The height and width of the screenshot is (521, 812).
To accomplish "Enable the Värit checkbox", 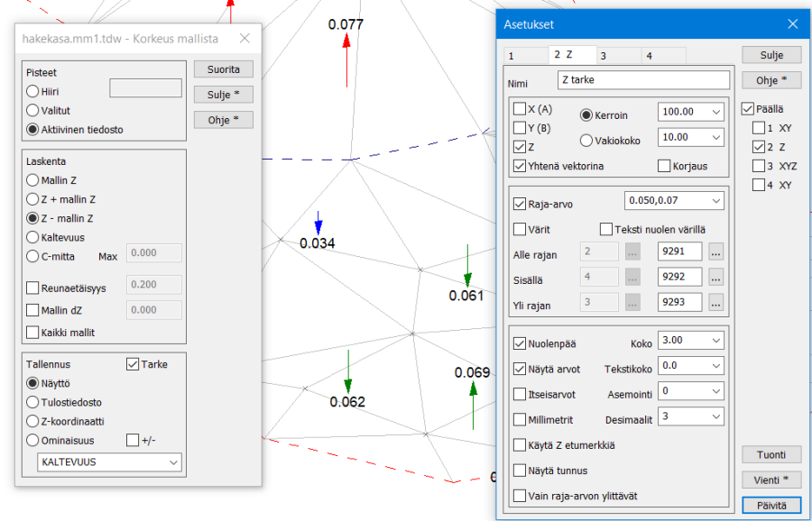I will pyautogui.click(x=520, y=229).
